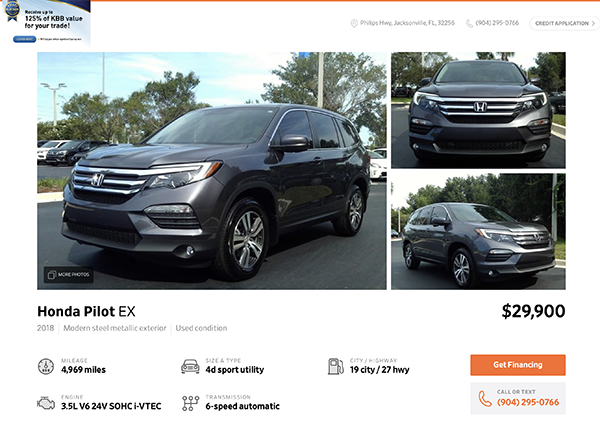Image resolution: width=600 pixels, height=432 pixels.
Task: Click the fuel pump icon
Action: 336,366
